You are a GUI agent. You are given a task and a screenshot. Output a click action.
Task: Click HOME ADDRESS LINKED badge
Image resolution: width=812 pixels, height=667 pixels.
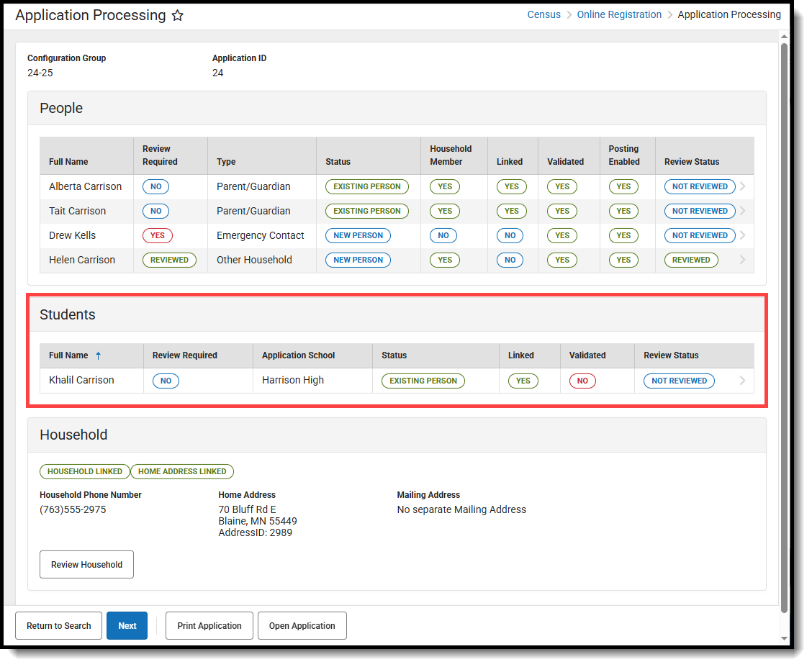point(182,471)
